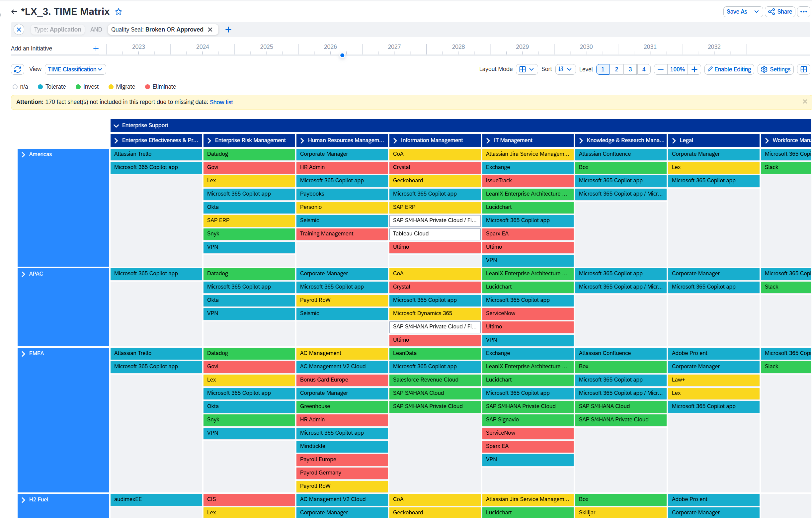Screen dimensions: 812x518
Task: Remove the Quality Seal filter chip
Action: click(x=210, y=30)
